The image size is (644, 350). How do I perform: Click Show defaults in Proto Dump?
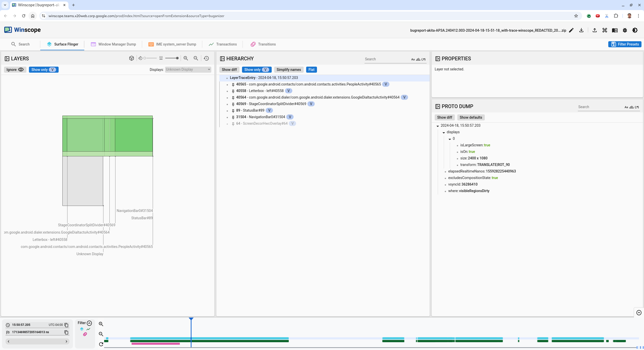click(471, 117)
